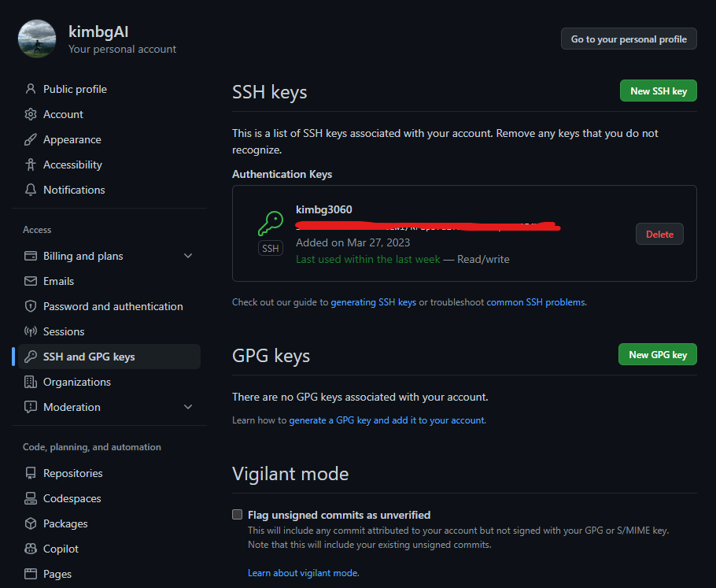Image resolution: width=716 pixels, height=588 pixels.
Task: Click the Vigilant mode heading
Action: (x=290, y=473)
